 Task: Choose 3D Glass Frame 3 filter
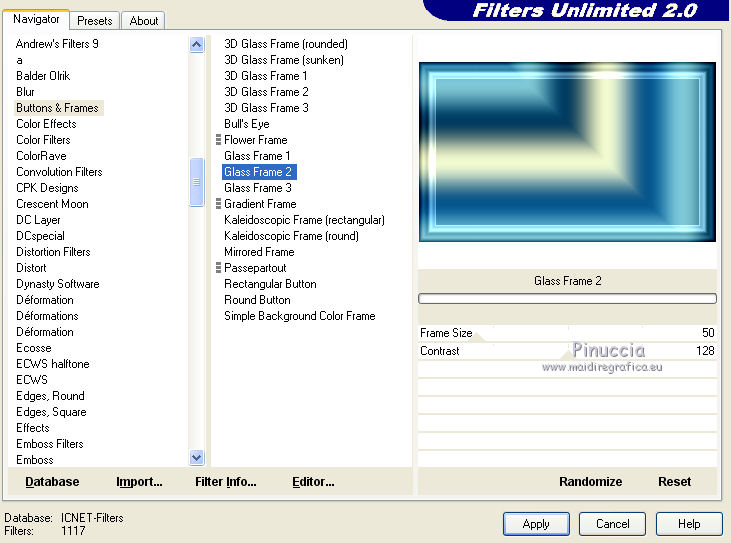pos(266,108)
